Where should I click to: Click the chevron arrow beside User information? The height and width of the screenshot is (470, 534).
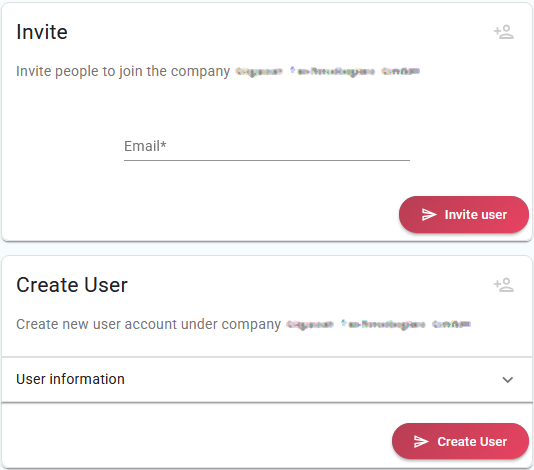click(x=507, y=379)
